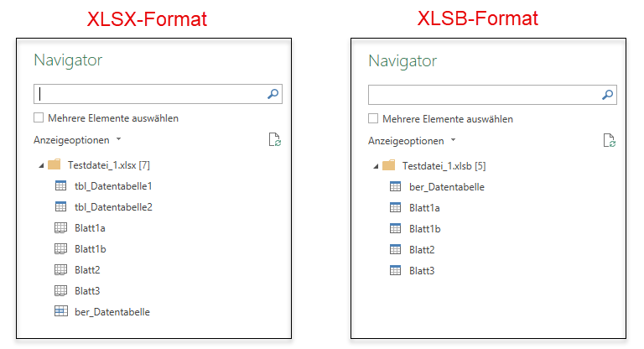Open Anzeigeoptionen dropdown in XLSX Navigator

pos(78,140)
